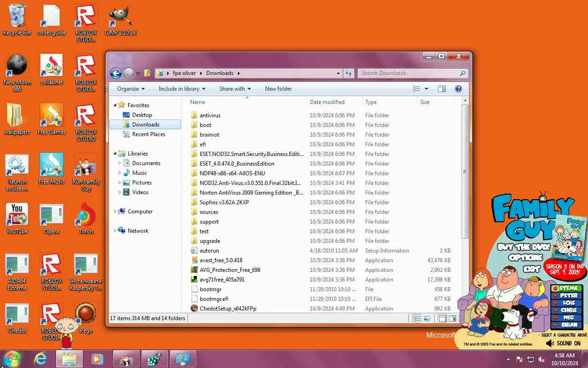Select the AIDA64 Extreme desktop icon
The image size is (588, 368).
pos(17,272)
